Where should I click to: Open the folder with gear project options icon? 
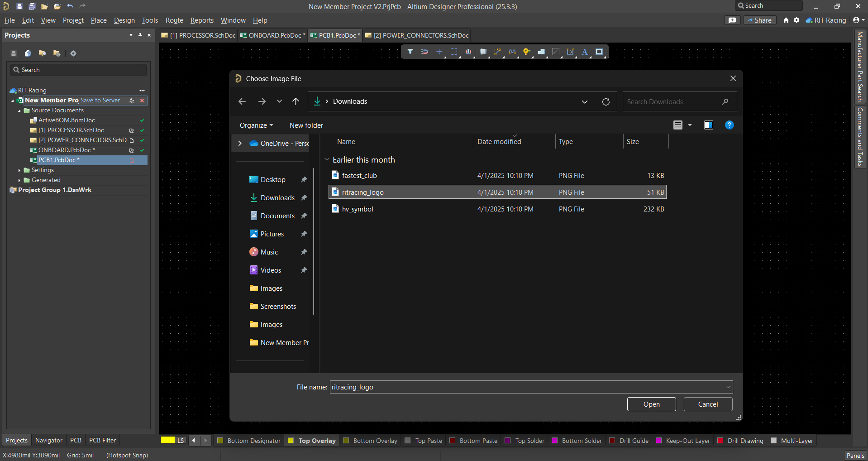pos(57,53)
